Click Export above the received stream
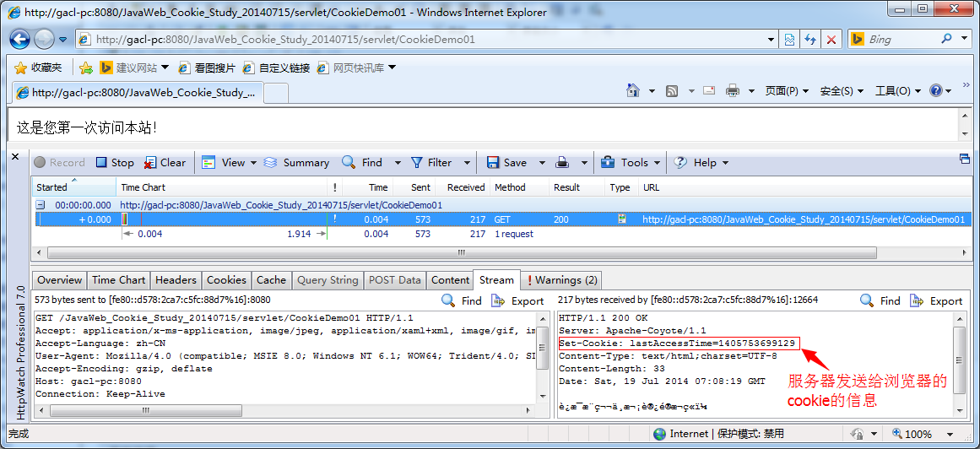This screenshot has height=449, width=980. [935, 300]
